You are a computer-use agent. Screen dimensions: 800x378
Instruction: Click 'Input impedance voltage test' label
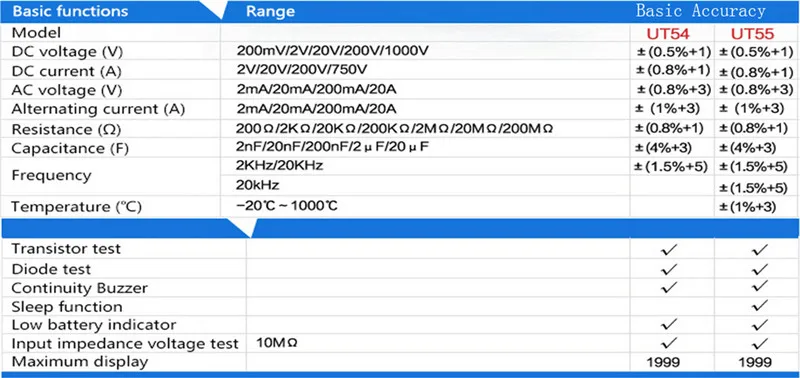click(x=125, y=344)
